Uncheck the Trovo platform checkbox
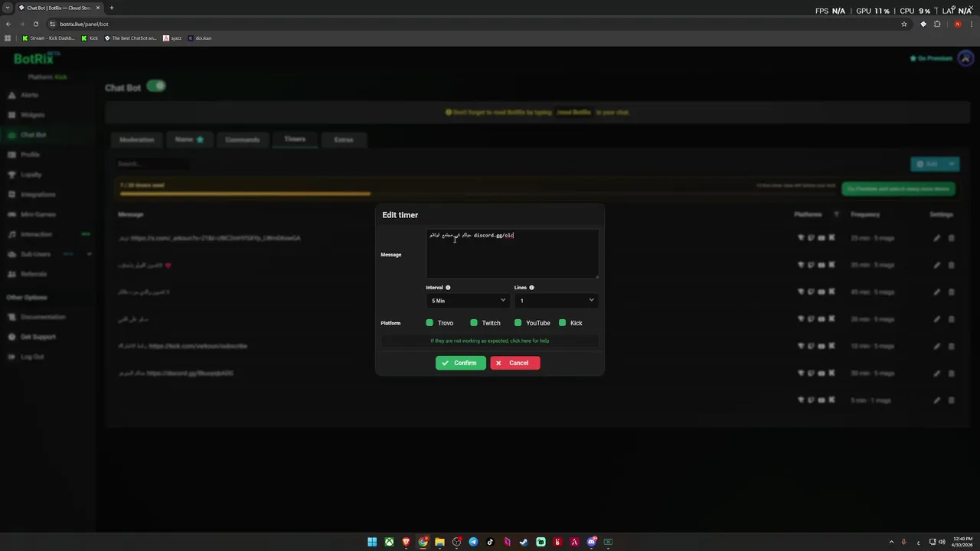The width and height of the screenshot is (980, 551). [x=430, y=323]
